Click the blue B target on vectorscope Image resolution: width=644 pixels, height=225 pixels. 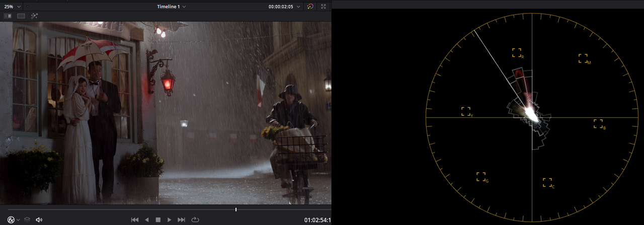click(598, 123)
